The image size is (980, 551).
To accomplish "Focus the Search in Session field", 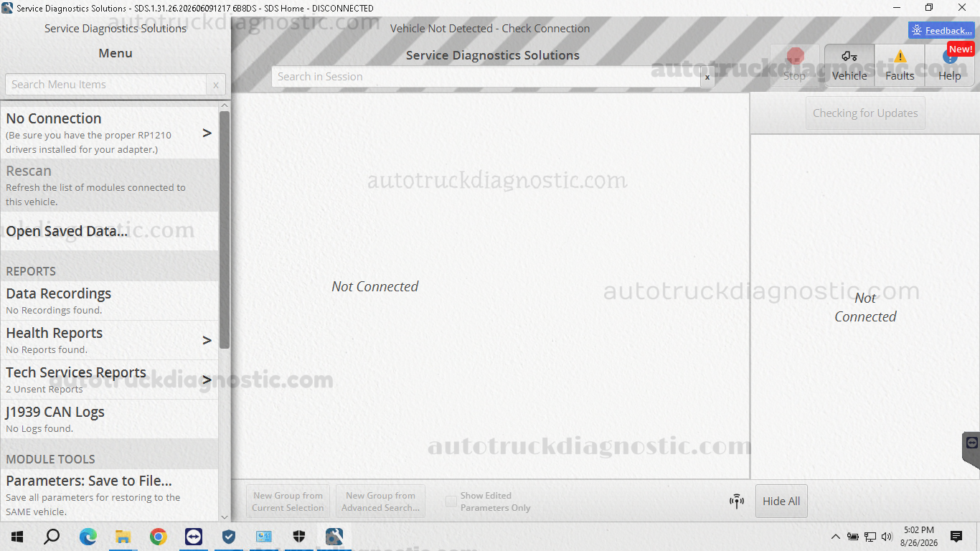I will point(486,77).
